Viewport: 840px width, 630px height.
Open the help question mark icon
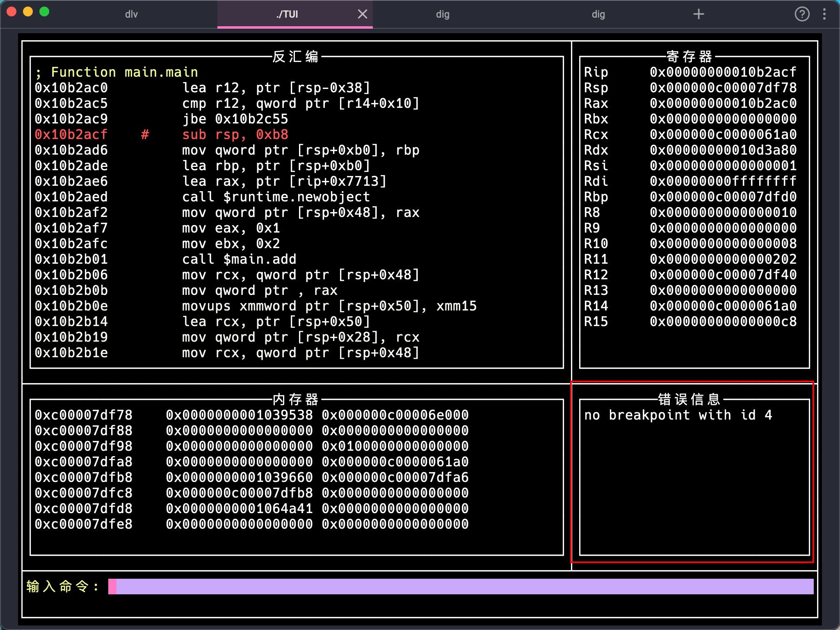tap(802, 14)
